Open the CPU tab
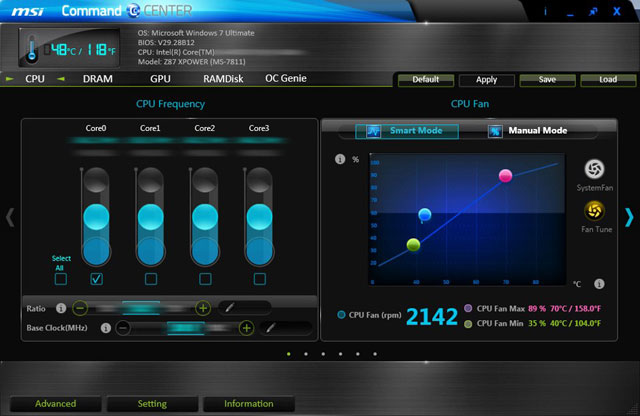The image size is (640, 416). pyautogui.click(x=35, y=79)
